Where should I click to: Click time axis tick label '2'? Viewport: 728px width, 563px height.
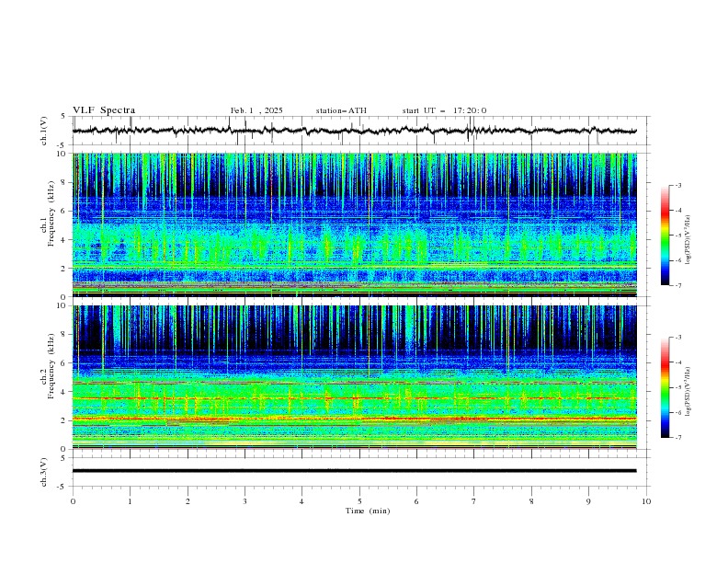tap(188, 501)
